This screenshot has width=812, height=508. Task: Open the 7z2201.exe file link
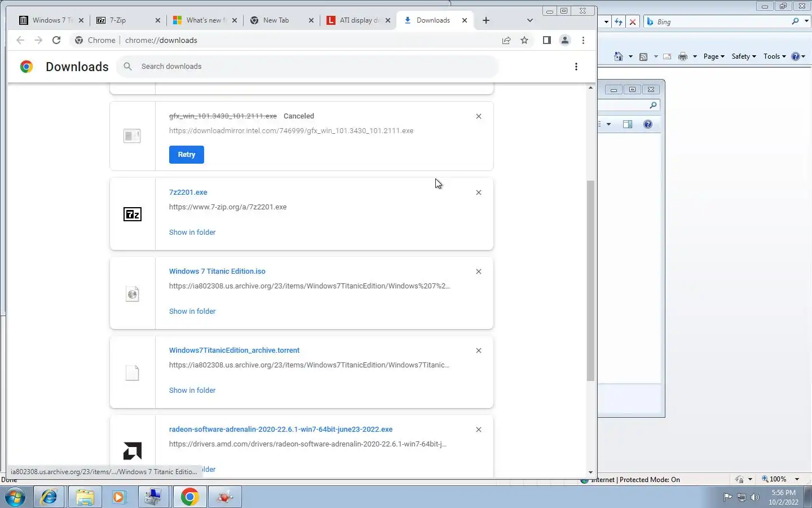click(x=188, y=192)
